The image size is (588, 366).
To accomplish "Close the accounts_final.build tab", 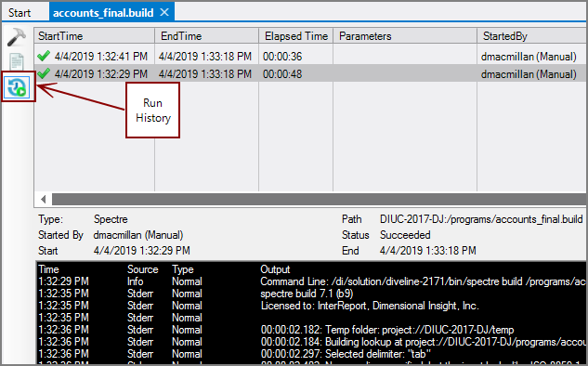I will (164, 12).
